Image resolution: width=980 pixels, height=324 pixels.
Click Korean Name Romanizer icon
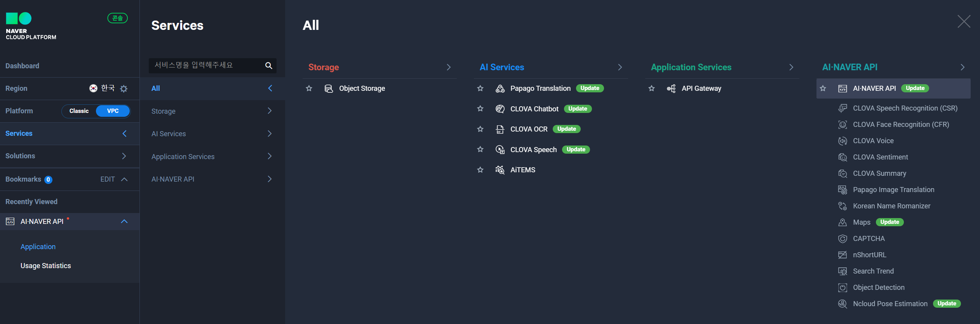[x=842, y=206]
